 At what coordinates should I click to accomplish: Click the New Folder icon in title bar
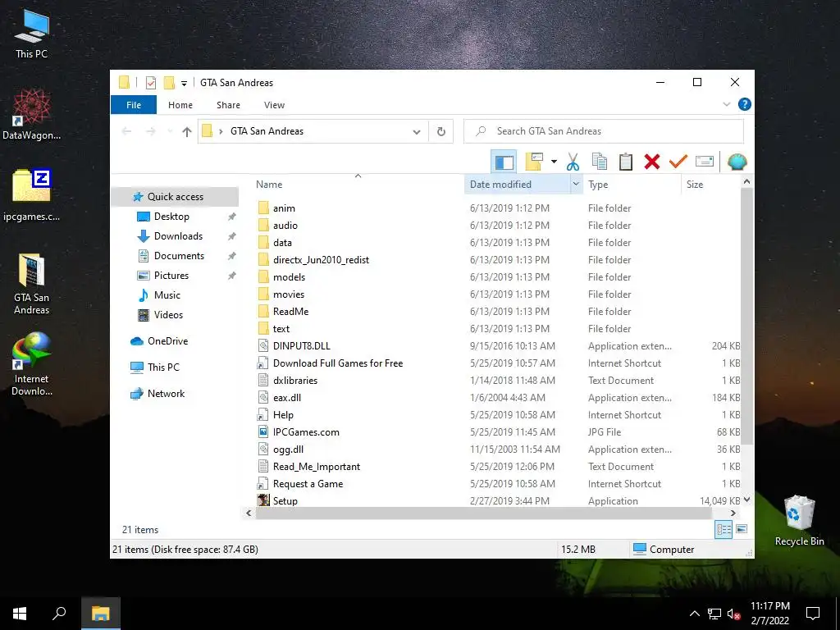[169, 83]
